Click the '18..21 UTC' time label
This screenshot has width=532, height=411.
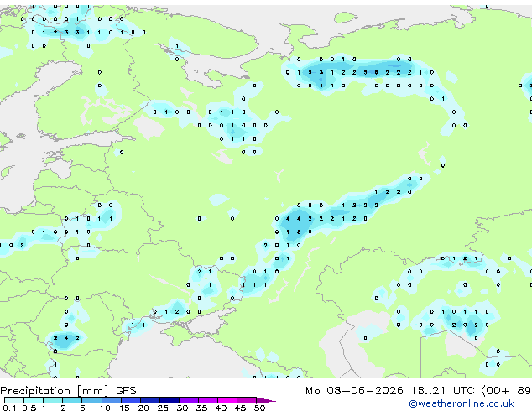pos(443,391)
